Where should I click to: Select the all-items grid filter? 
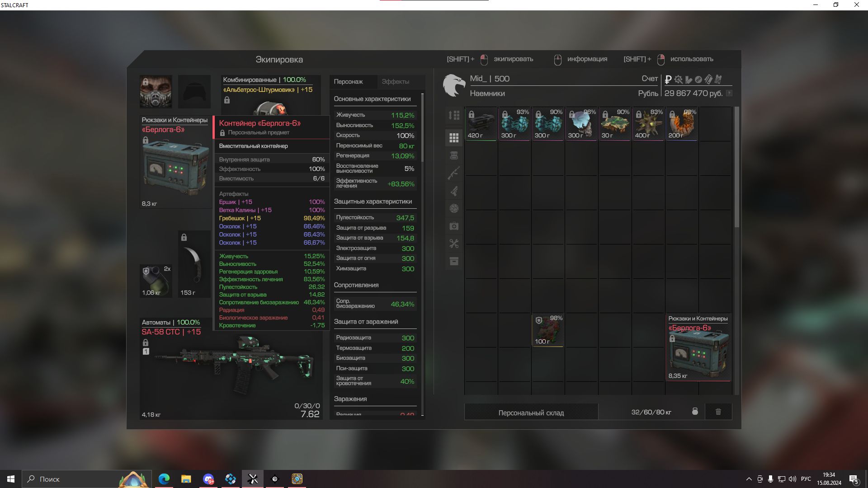click(454, 138)
